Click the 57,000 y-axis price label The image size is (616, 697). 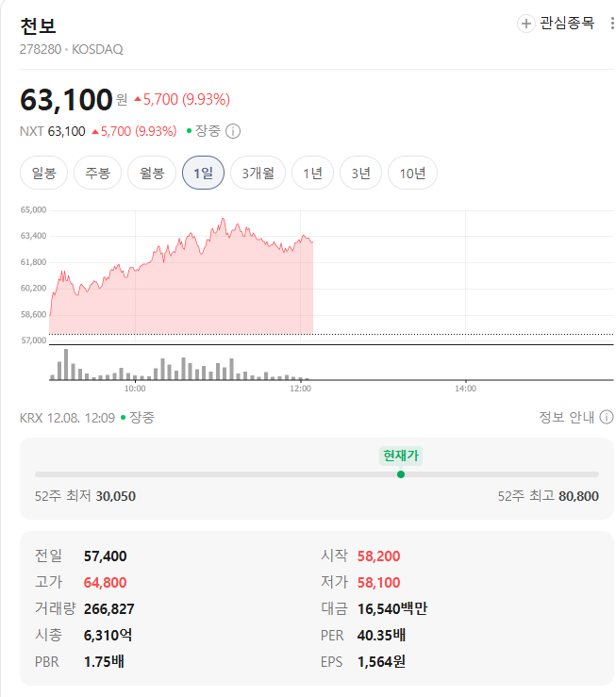point(34,340)
